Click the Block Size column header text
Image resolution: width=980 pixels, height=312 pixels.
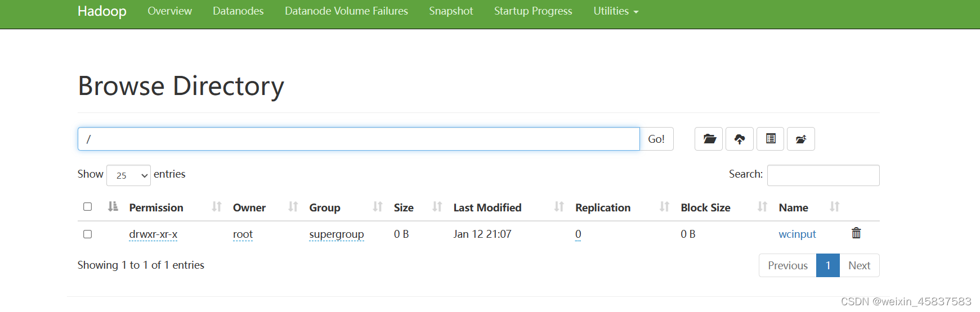(x=705, y=207)
